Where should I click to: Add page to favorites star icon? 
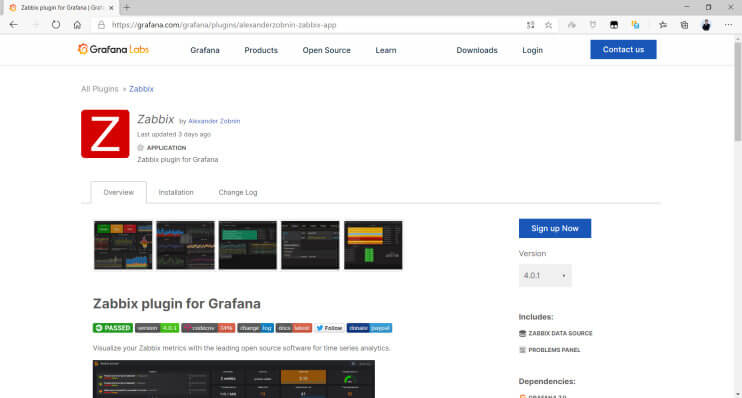[x=548, y=25]
